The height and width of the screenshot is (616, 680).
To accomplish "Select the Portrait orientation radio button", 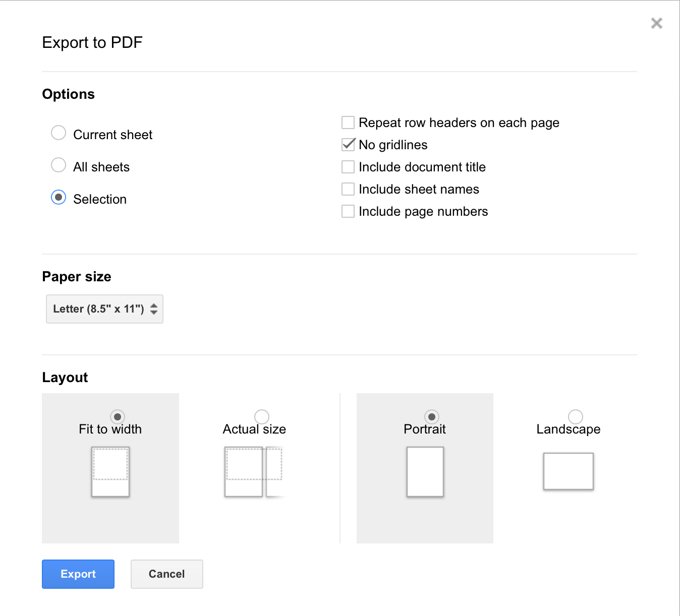I will [432, 417].
